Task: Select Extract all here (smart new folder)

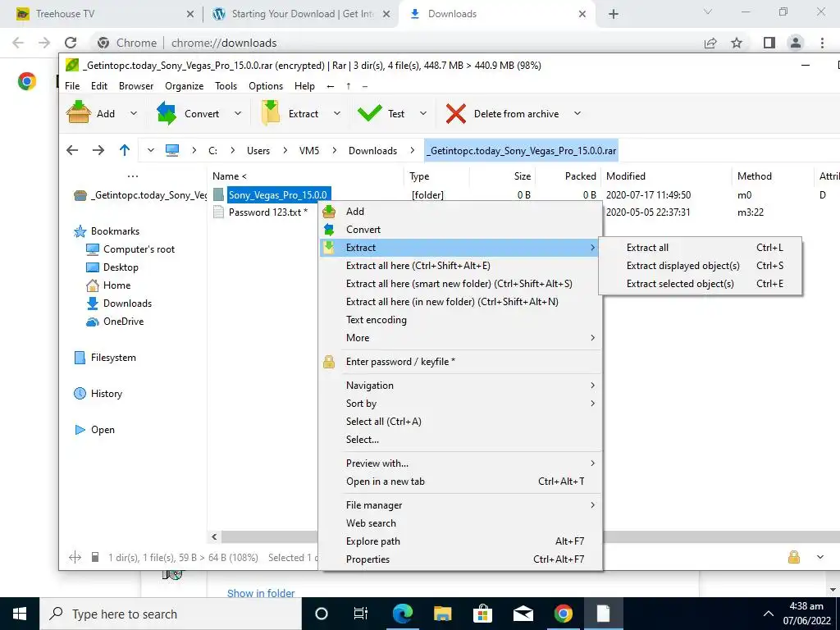Action: tap(460, 284)
